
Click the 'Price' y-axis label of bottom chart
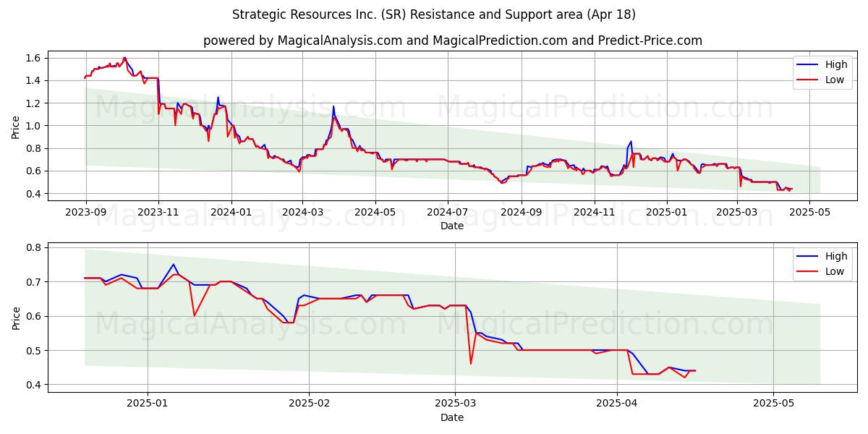[x=16, y=317]
